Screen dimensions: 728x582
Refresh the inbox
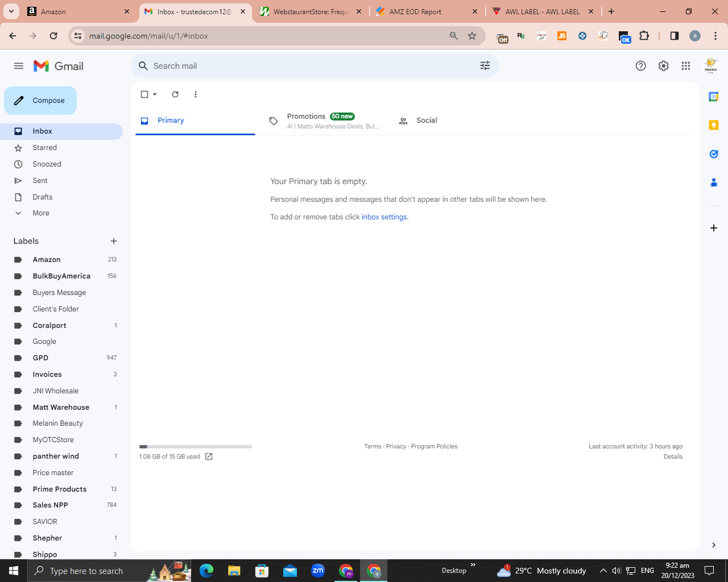pos(175,94)
